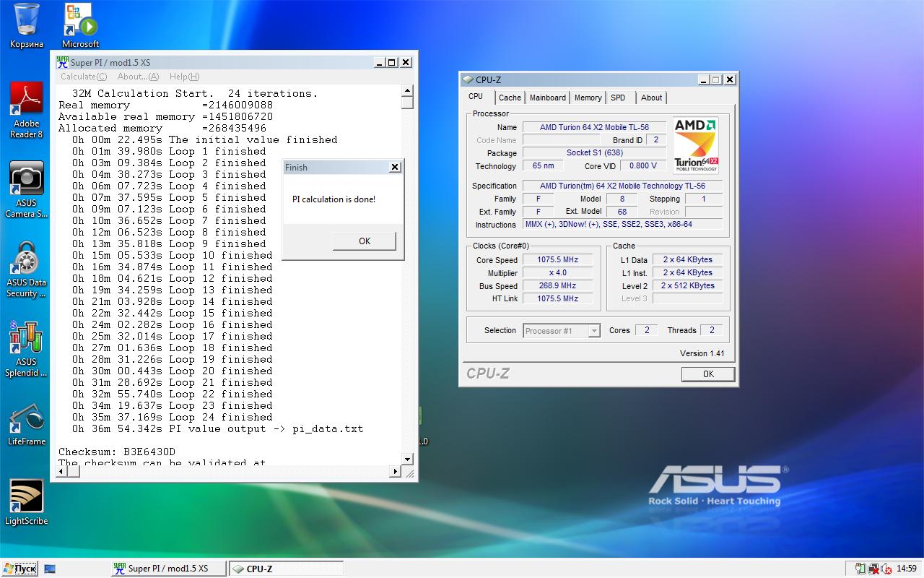The height and width of the screenshot is (578, 924).
Task: Activate Super PI taskbar button
Action: coord(169,569)
